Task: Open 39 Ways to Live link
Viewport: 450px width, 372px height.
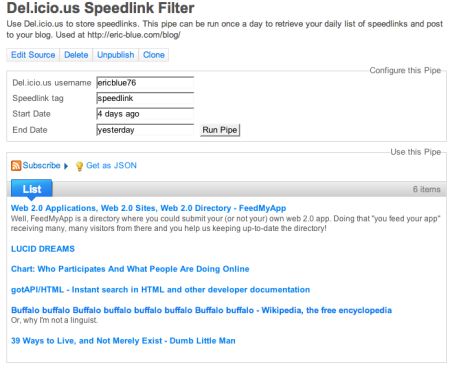Action: [x=123, y=341]
